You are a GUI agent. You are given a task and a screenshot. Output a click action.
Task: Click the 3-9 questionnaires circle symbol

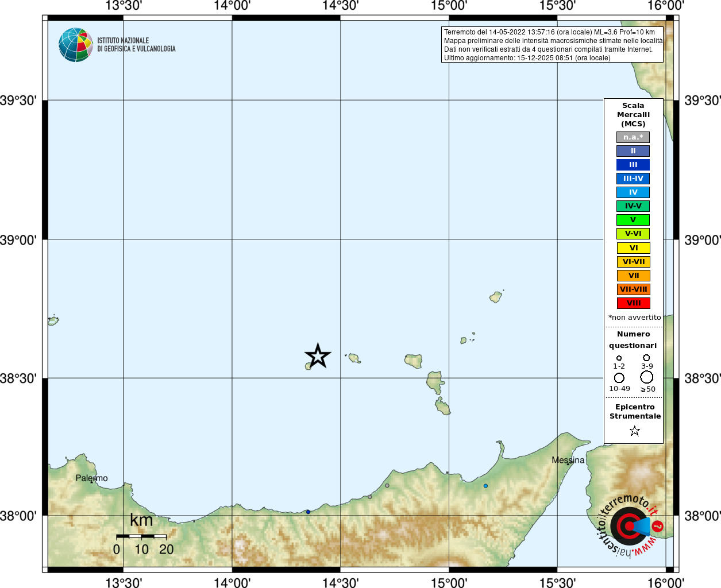[x=646, y=358]
